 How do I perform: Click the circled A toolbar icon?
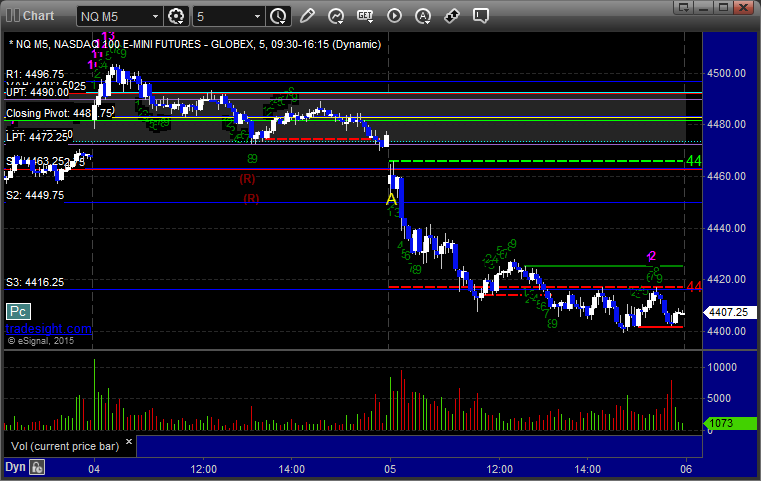(423, 16)
